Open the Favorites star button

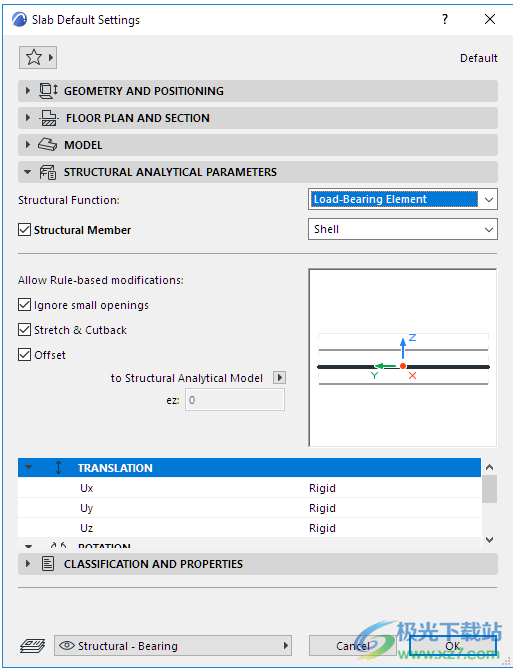click(x=38, y=57)
